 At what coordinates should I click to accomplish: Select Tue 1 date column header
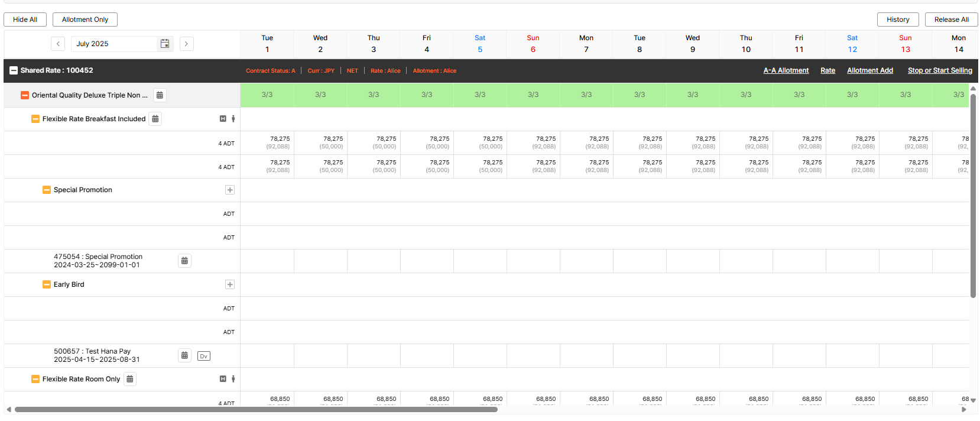(267, 44)
